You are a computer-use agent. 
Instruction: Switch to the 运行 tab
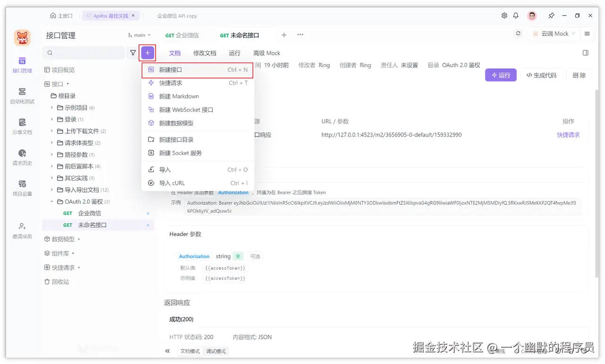click(x=234, y=53)
